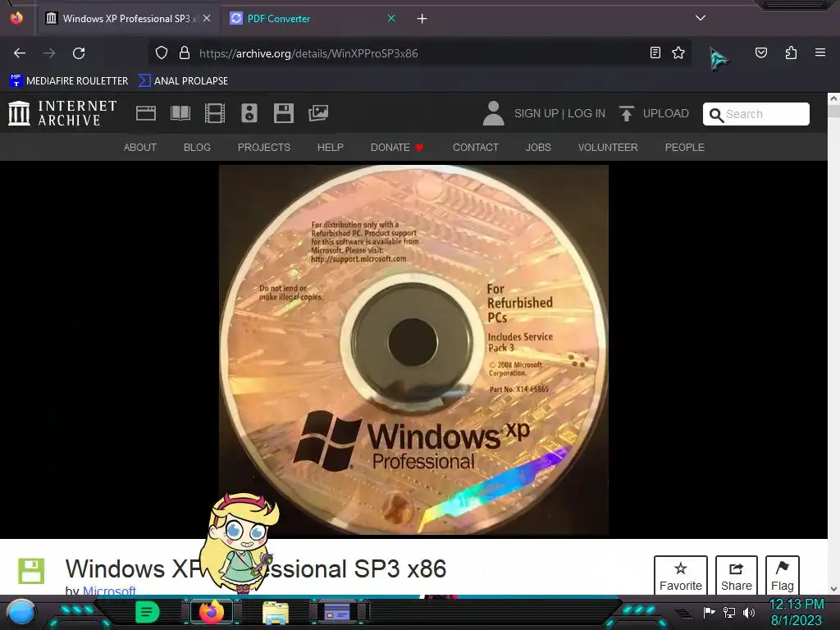Open the Firefox View icon in tab bar
This screenshot has height=630, width=840.
tap(16, 18)
